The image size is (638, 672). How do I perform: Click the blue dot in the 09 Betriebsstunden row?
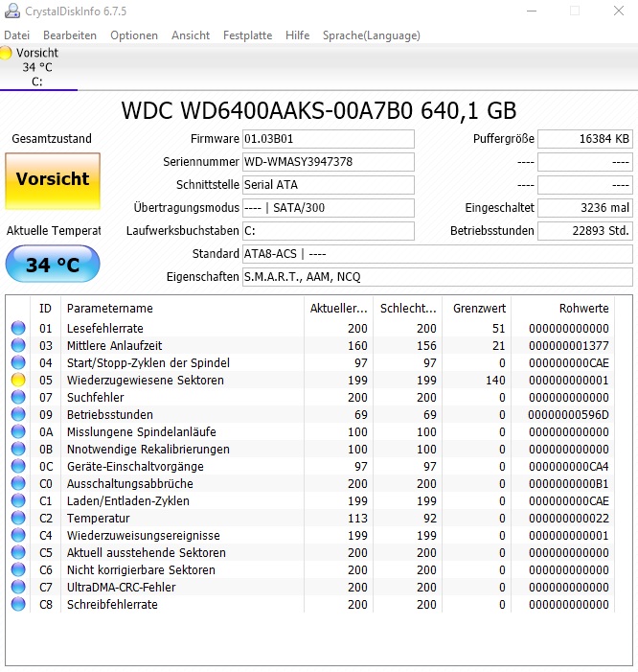click(x=18, y=414)
